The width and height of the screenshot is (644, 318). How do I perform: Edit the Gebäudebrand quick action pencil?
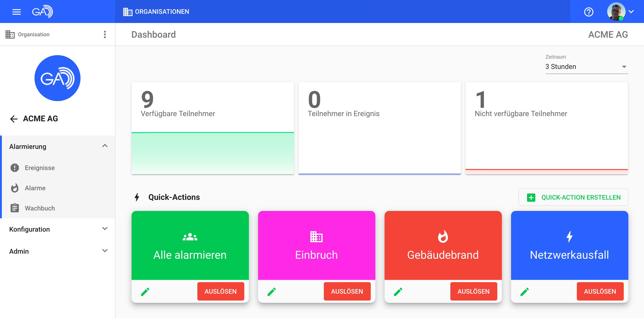pyautogui.click(x=398, y=291)
